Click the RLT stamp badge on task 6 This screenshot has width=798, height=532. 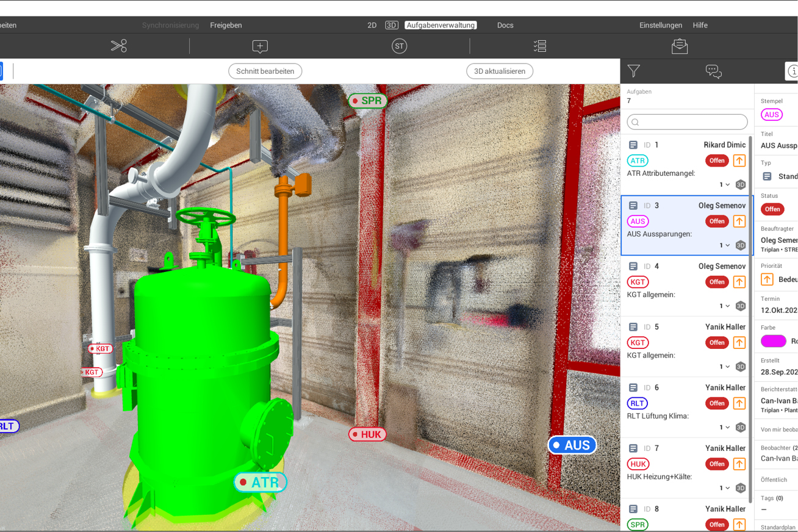pos(638,403)
